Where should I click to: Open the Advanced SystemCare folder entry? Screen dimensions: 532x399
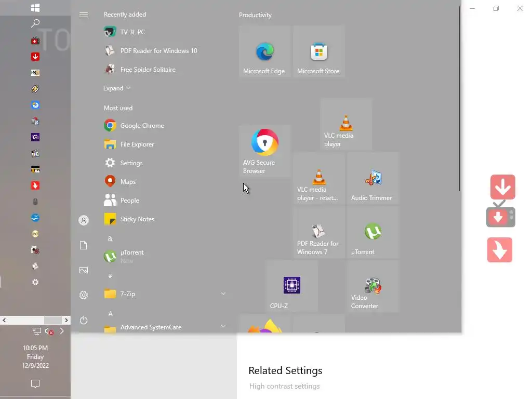pos(165,327)
